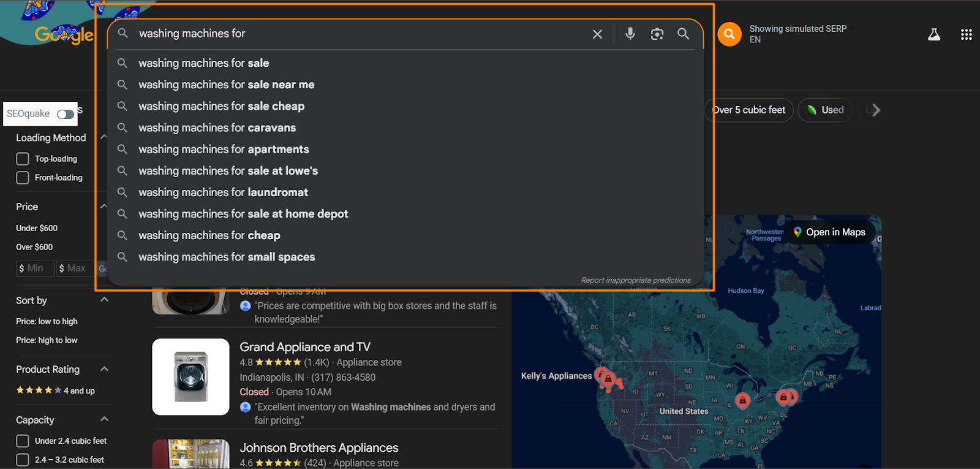Image resolution: width=980 pixels, height=469 pixels.
Task: Check the Top-loading checkbox
Action: tap(23, 159)
